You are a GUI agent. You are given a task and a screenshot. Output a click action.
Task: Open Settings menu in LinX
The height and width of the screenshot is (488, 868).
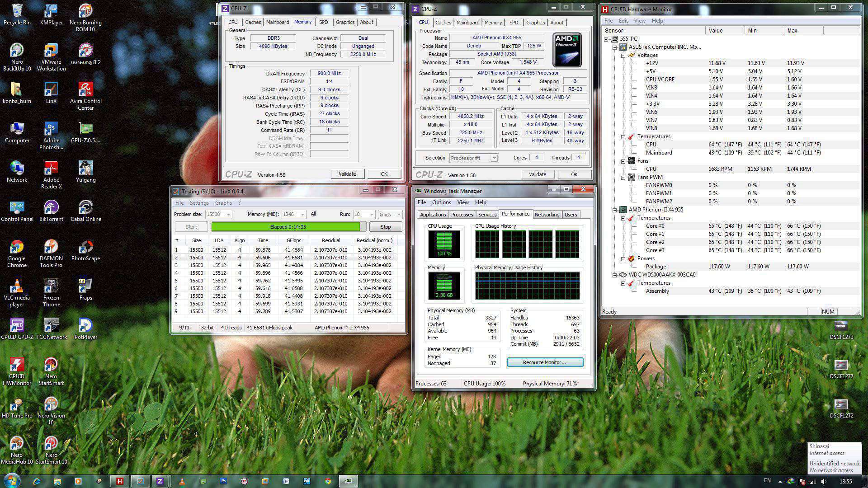199,203
